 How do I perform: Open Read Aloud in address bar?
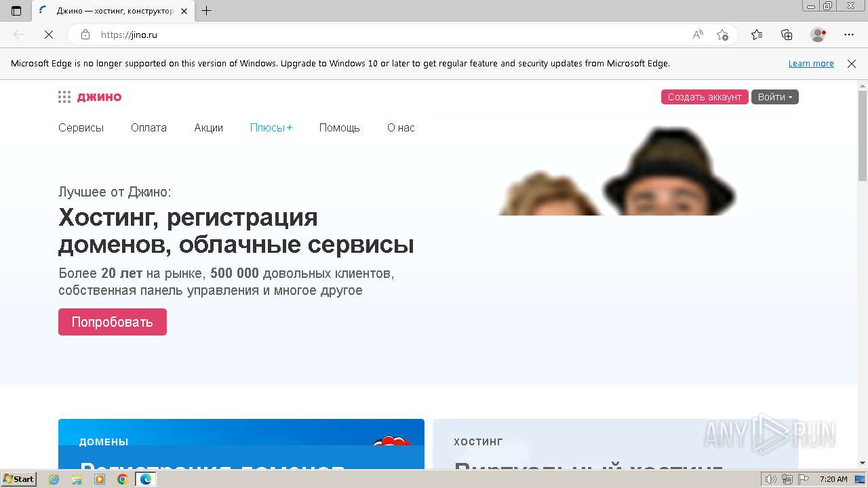[698, 35]
